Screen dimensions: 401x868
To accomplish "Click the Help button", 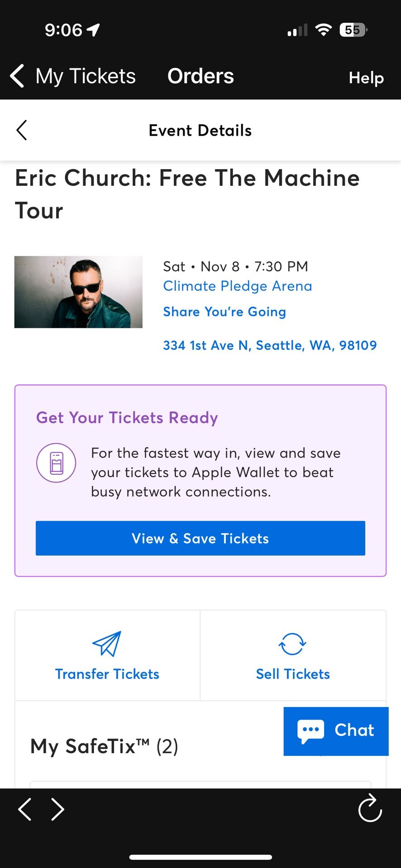I will pos(366,77).
